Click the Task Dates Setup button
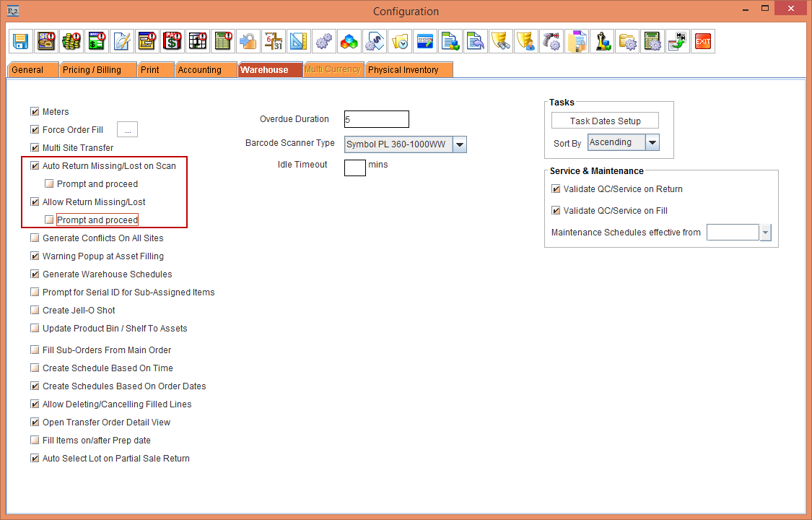This screenshot has width=812, height=520. (x=605, y=120)
